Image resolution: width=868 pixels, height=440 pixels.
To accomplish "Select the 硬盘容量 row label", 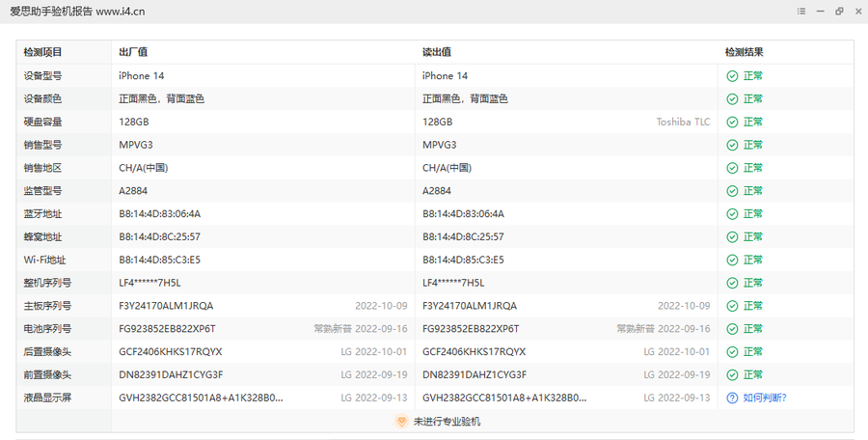I will pyautogui.click(x=42, y=122).
